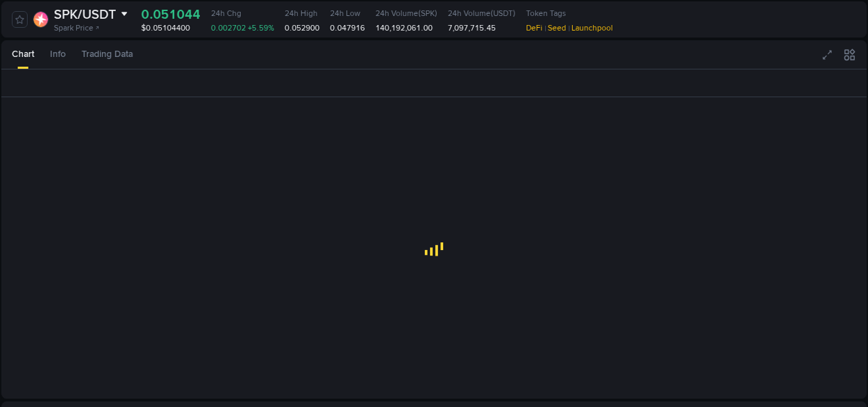Open the Spark Price link
This screenshot has height=407, width=868.
click(73, 28)
